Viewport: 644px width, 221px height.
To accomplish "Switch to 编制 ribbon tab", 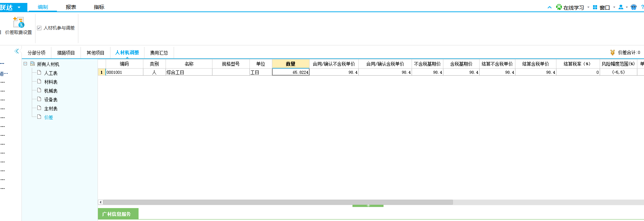I will pos(43,7).
